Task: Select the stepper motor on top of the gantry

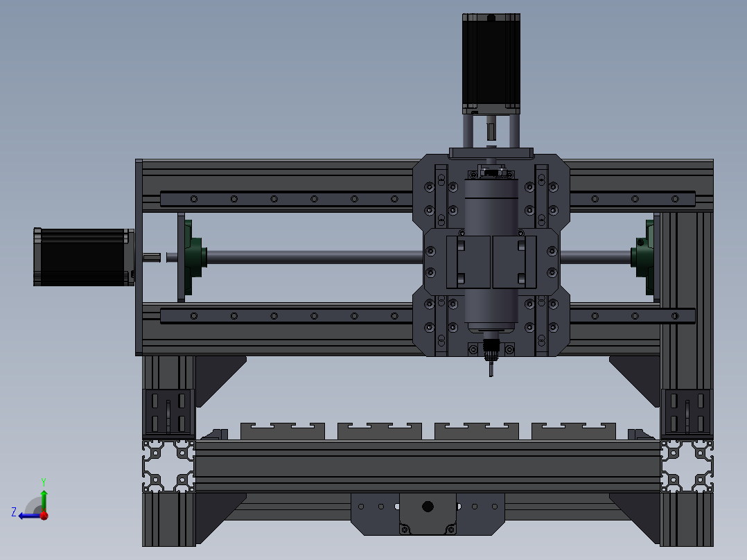Action: (491, 62)
